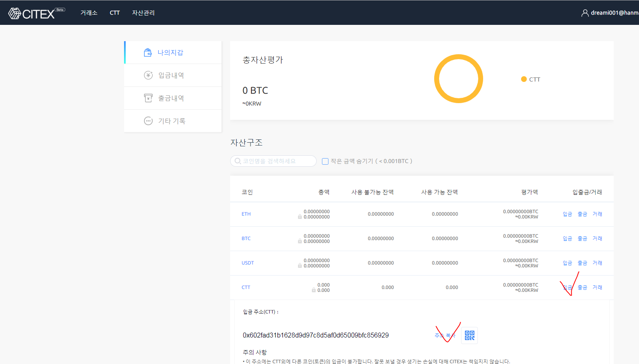
Task: Click the search magnifier icon in coin search
Action: click(238, 161)
